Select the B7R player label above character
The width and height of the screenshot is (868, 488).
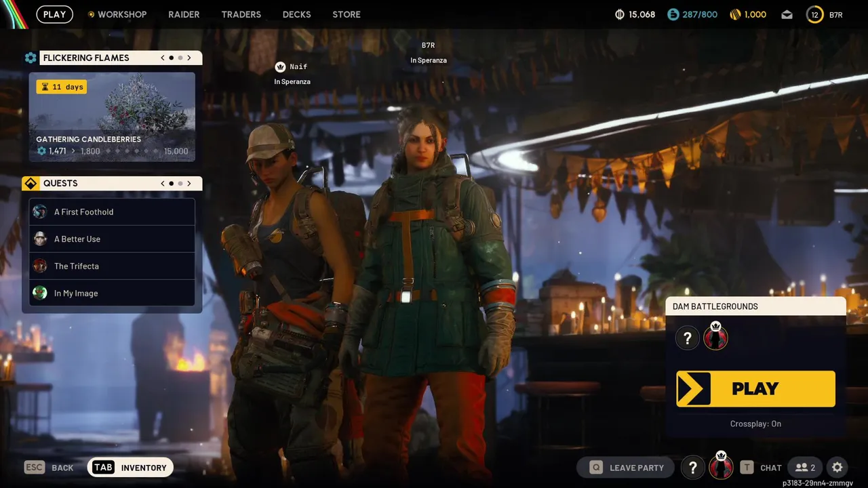(x=428, y=45)
